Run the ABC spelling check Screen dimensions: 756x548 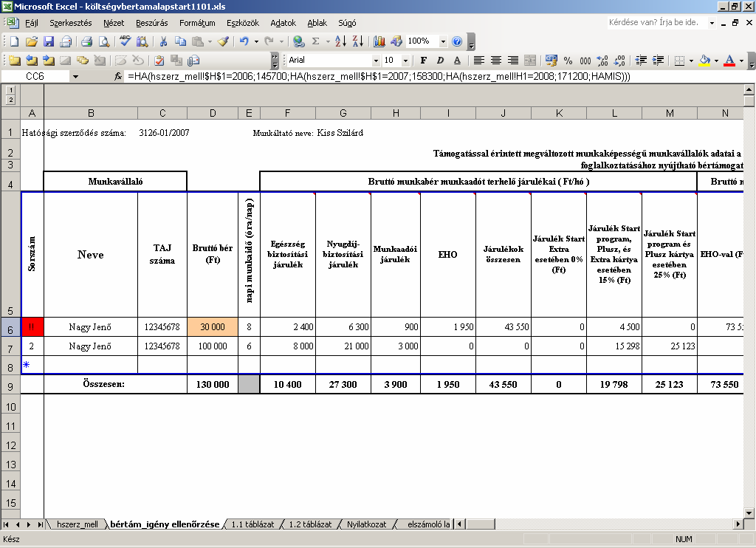(x=126, y=41)
